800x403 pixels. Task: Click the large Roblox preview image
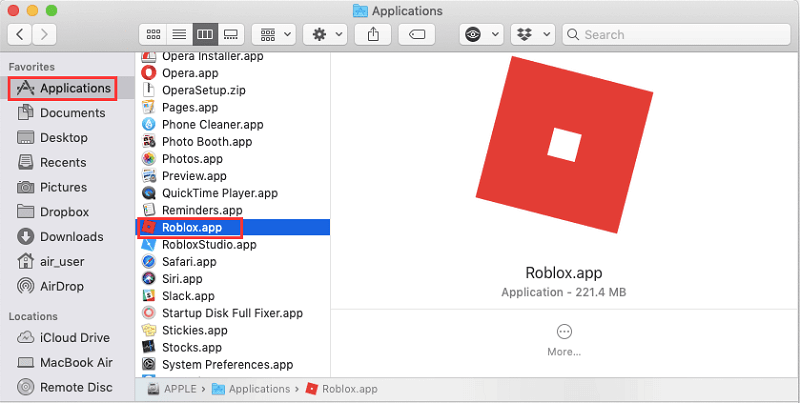click(564, 144)
